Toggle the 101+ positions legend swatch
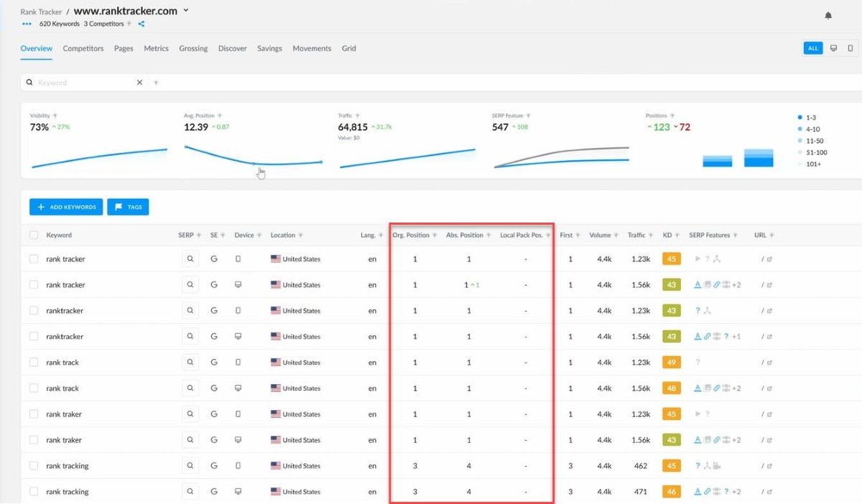Screen dimensions: 862x504 coord(800,164)
